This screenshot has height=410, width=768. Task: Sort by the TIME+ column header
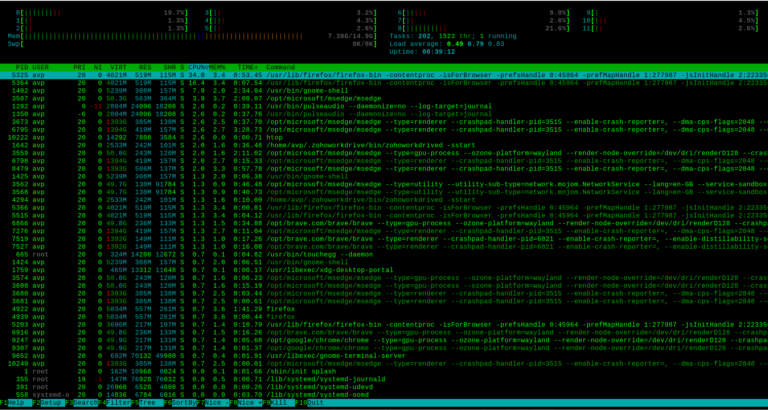(x=248, y=67)
